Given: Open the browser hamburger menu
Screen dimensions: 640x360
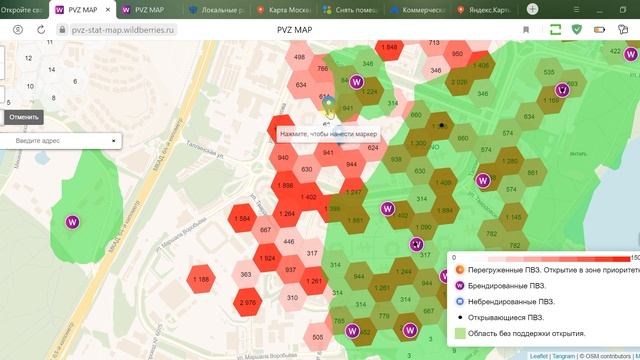Looking at the screenshot, I should [576, 9].
